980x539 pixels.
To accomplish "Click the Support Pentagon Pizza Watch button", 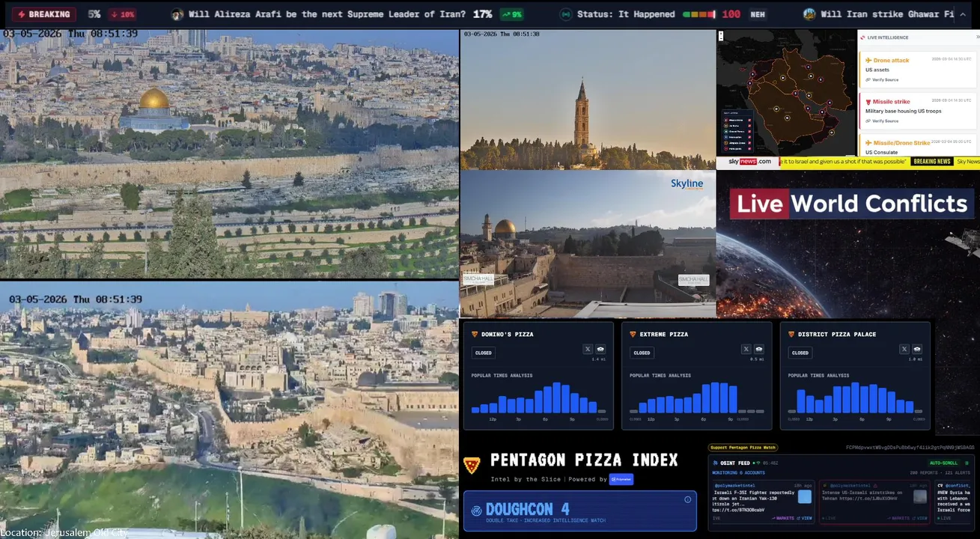I will pyautogui.click(x=743, y=448).
